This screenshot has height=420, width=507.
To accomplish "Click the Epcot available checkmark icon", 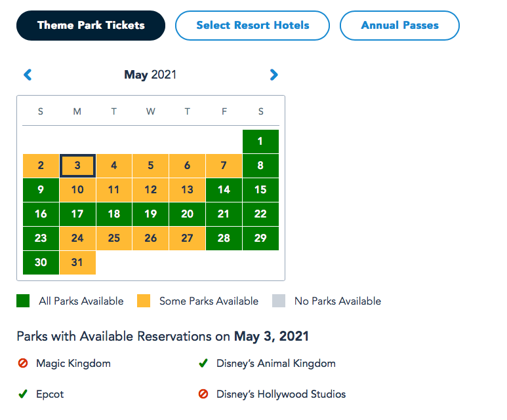I will tap(23, 394).
